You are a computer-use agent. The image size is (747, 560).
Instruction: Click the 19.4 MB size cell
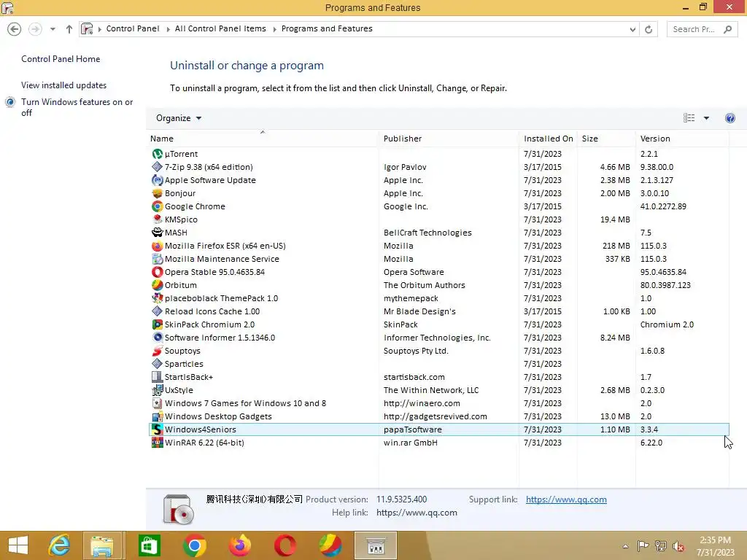(614, 219)
